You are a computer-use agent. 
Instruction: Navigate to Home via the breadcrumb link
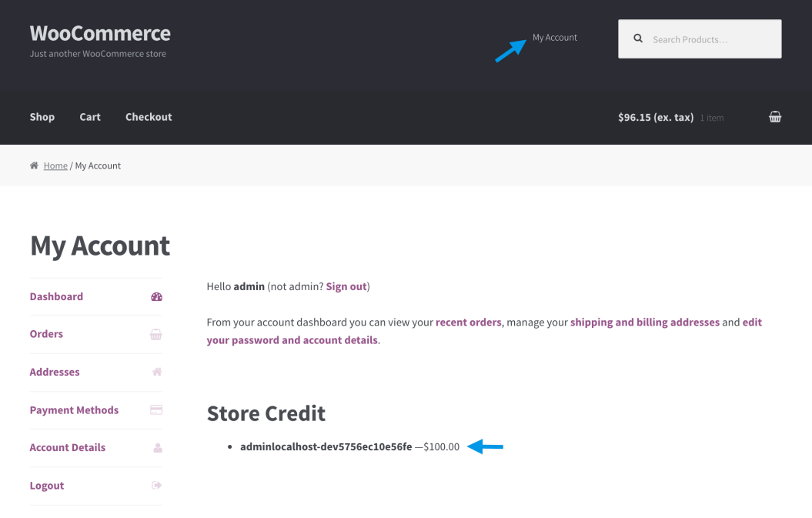coord(55,165)
